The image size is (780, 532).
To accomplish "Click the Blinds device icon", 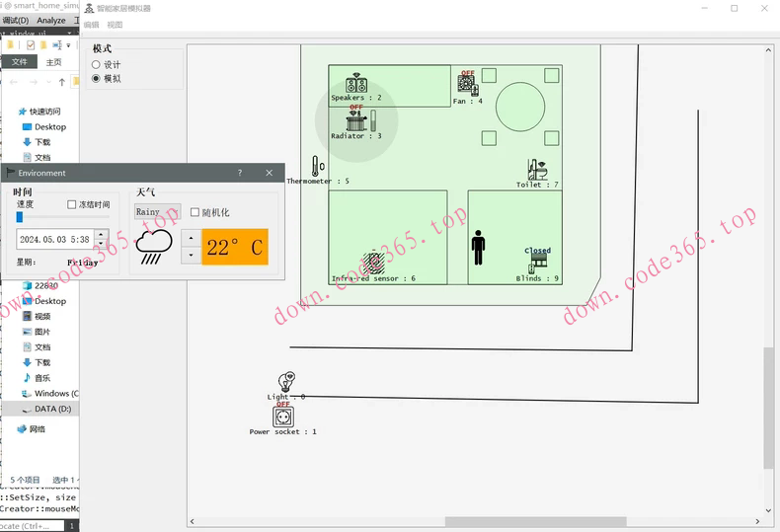I will [538, 264].
